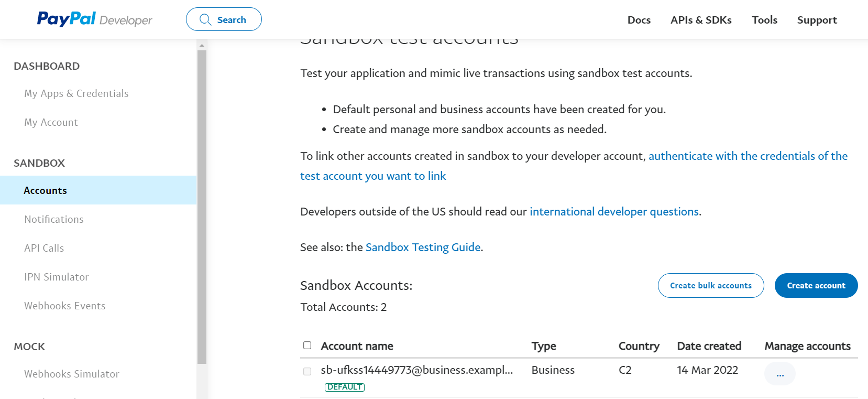This screenshot has width=868, height=399.
Task: Open Webhooks Simulator under Mock
Action: pos(72,374)
